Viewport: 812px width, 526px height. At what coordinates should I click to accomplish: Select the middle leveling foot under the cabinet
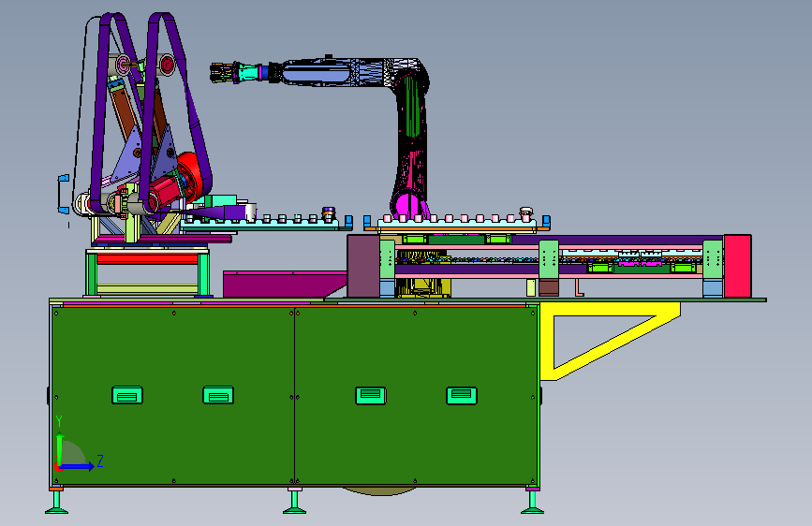pyautogui.click(x=295, y=503)
